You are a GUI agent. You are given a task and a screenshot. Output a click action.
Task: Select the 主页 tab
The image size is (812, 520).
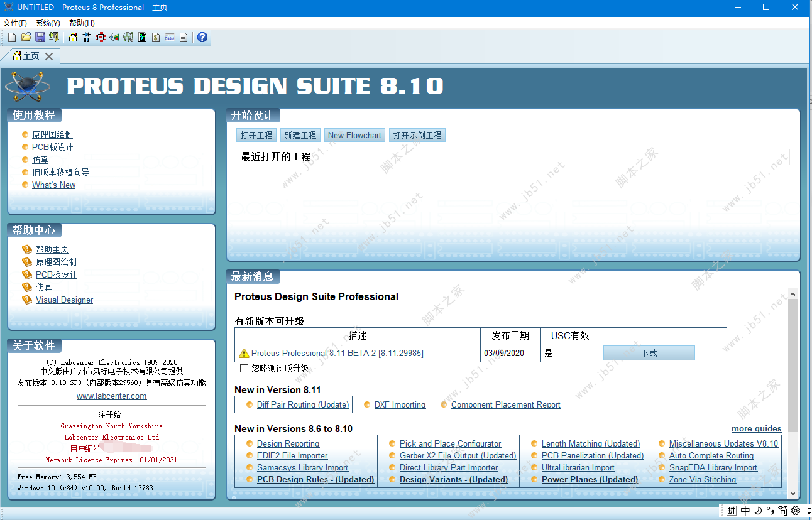28,55
